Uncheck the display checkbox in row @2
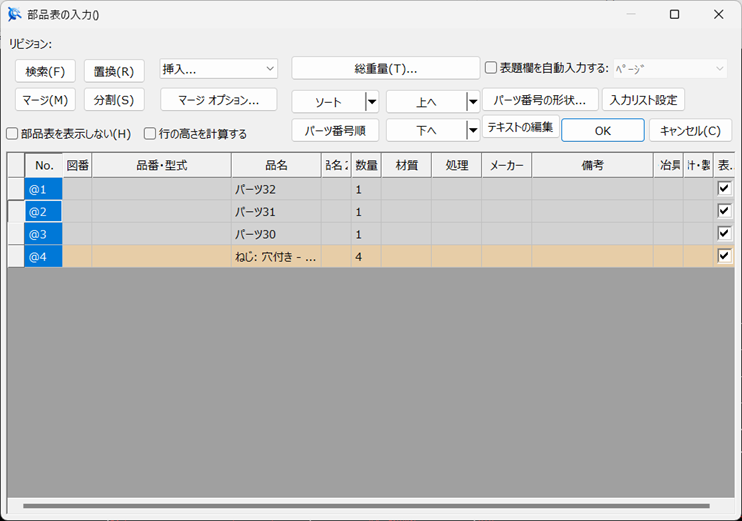The image size is (742, 521). coord(724,211)
